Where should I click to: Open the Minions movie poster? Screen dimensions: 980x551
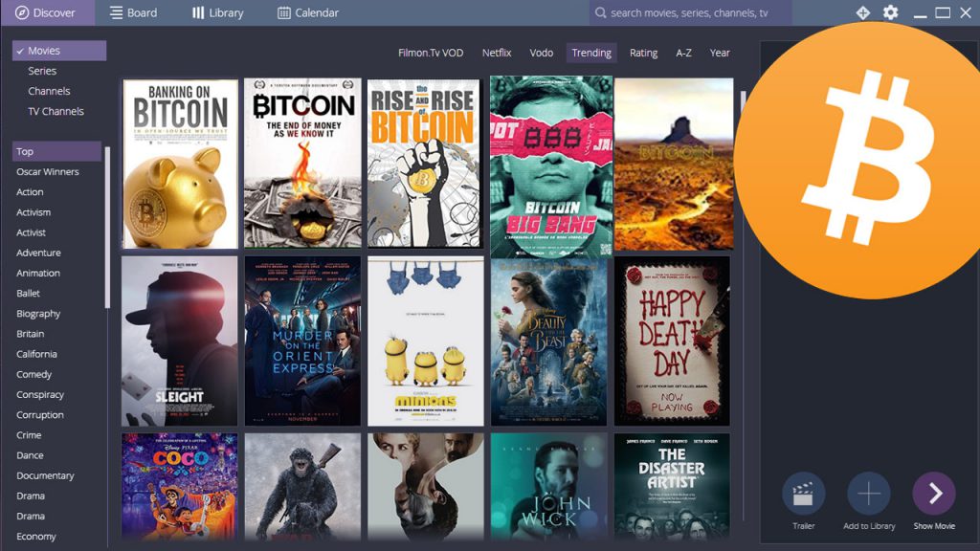(x=426, y=342)
